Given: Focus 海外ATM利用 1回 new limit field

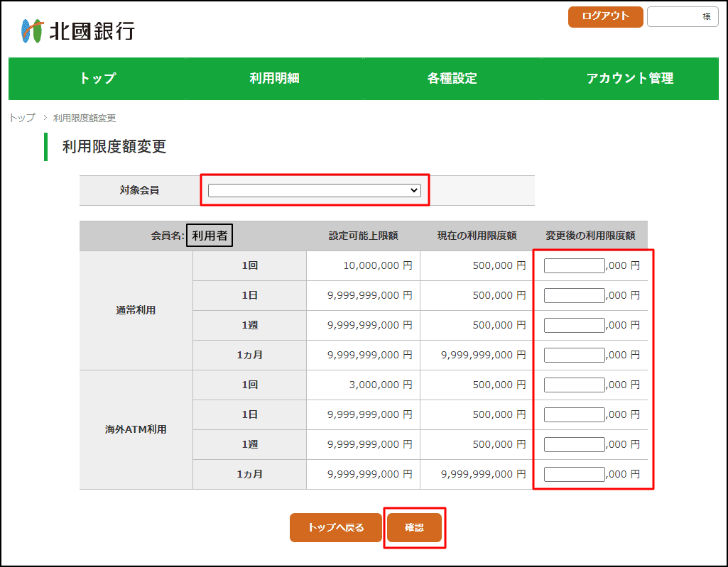Looking at the screenshot, I should [x=574, y=385].
